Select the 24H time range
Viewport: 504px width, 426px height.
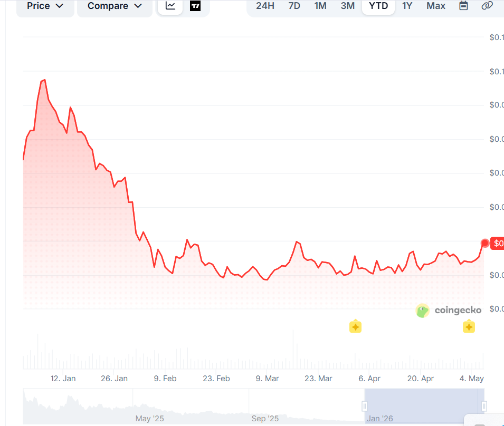[x=265, y=6]
